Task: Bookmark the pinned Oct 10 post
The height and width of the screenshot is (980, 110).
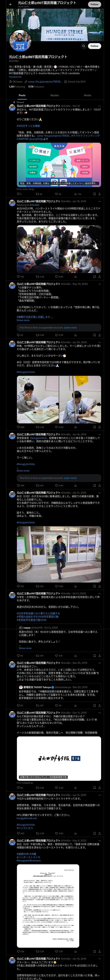Action: click(x=95, y=194)
